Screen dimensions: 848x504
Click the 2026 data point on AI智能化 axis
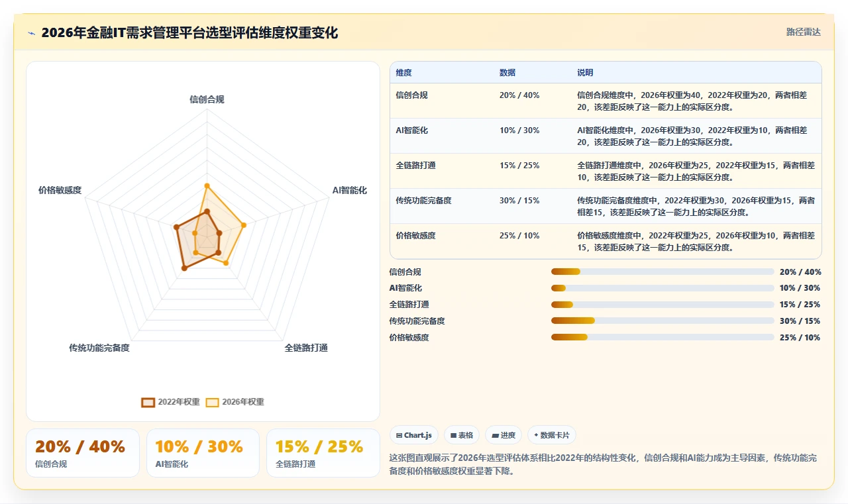point(244,226)
